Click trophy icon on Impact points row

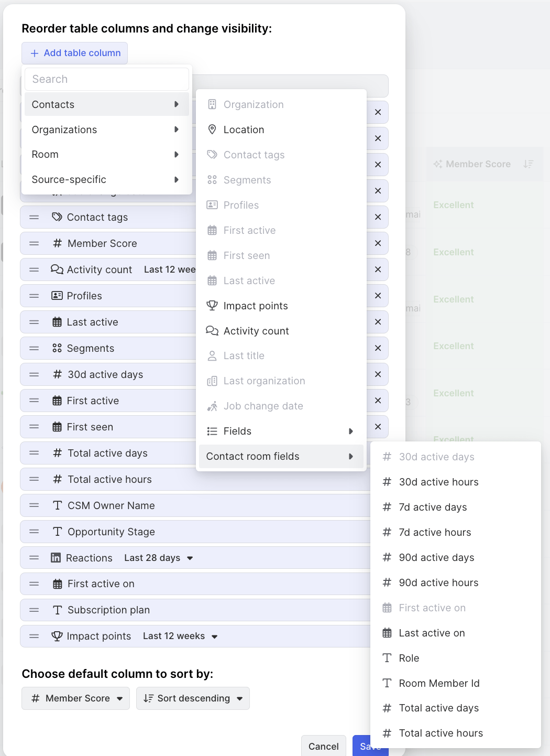coord(57,636)
